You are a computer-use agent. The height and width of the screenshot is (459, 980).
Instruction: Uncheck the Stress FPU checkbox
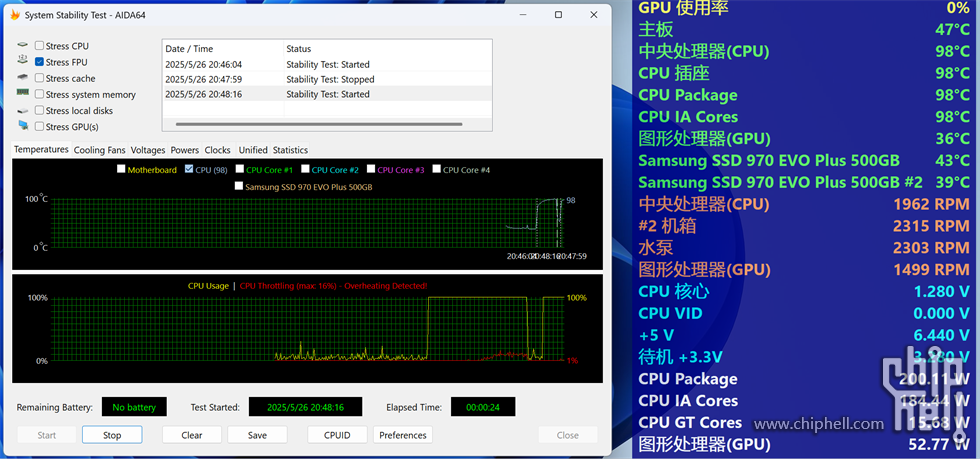(39, 62)
